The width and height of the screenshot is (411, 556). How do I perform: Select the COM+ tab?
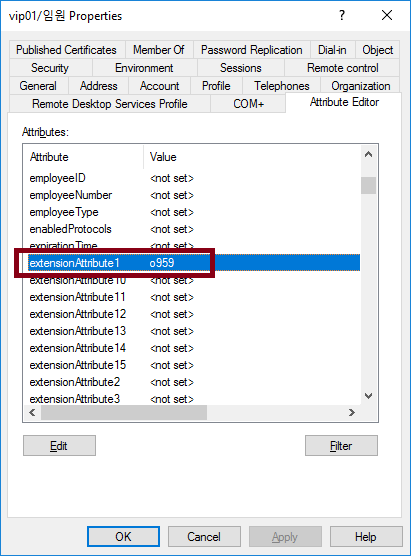(248, 104)
